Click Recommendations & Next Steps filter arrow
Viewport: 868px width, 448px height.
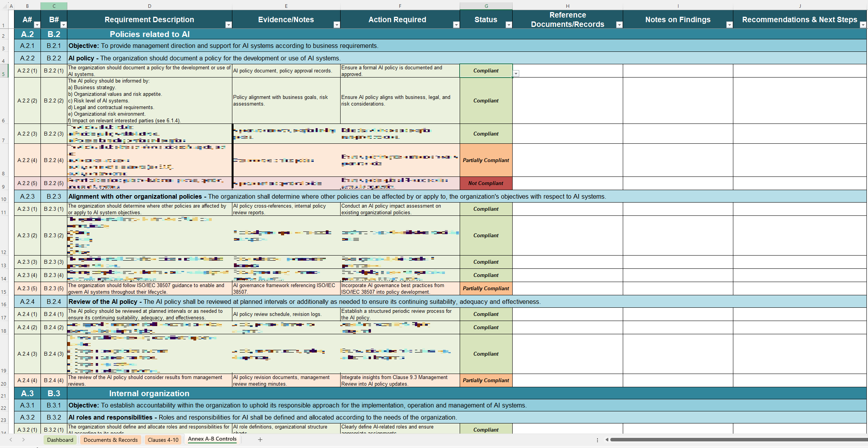tap(863, 25)
